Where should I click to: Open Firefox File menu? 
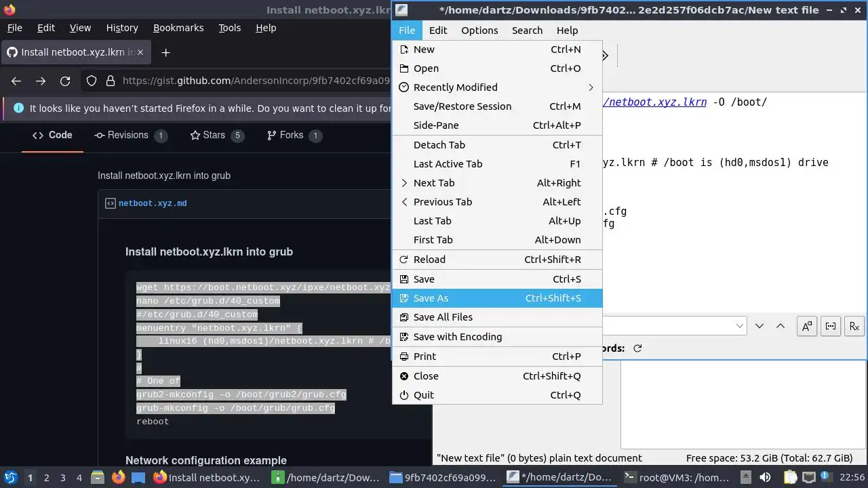[x=14, y=28]
